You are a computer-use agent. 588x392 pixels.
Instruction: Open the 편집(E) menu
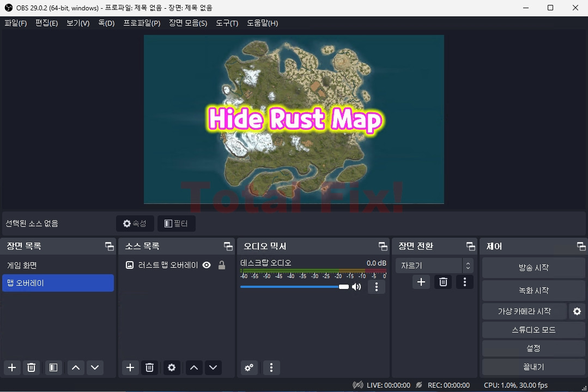[x=46, y=23]
